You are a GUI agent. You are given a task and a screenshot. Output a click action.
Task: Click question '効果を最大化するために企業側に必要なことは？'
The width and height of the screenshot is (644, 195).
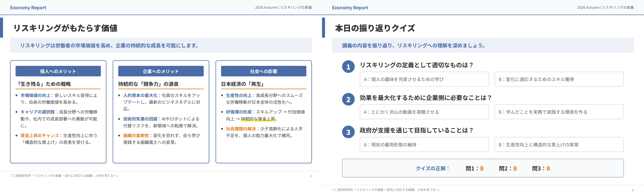point(426,98)
